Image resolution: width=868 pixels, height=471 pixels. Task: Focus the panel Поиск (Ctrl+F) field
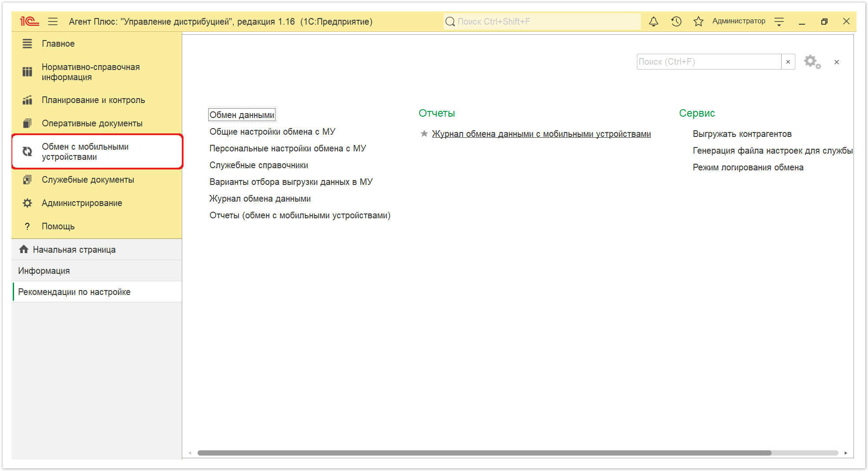pyautogui.click(x=709, y=62)
